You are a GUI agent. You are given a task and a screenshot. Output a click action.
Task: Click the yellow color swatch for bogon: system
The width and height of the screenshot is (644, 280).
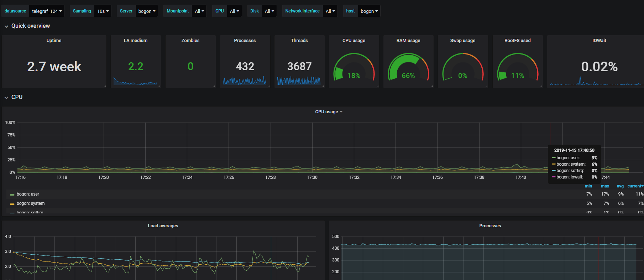click(12, 204)
